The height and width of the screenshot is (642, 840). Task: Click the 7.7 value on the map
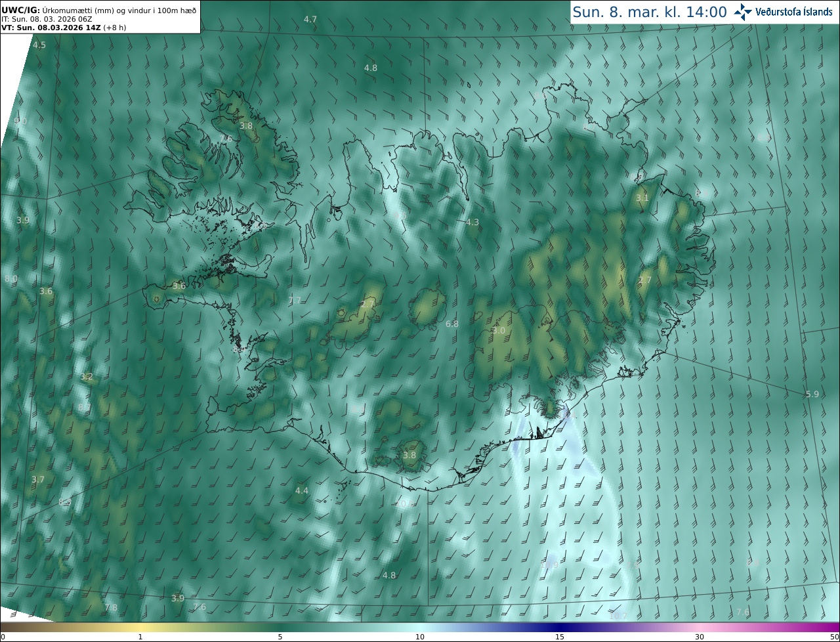tap(295, 301)
